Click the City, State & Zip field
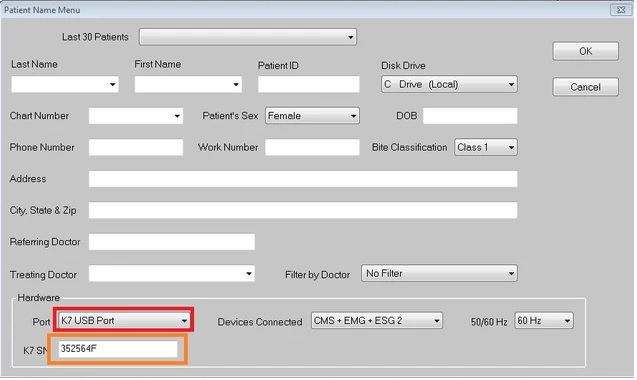 point(304,211)
